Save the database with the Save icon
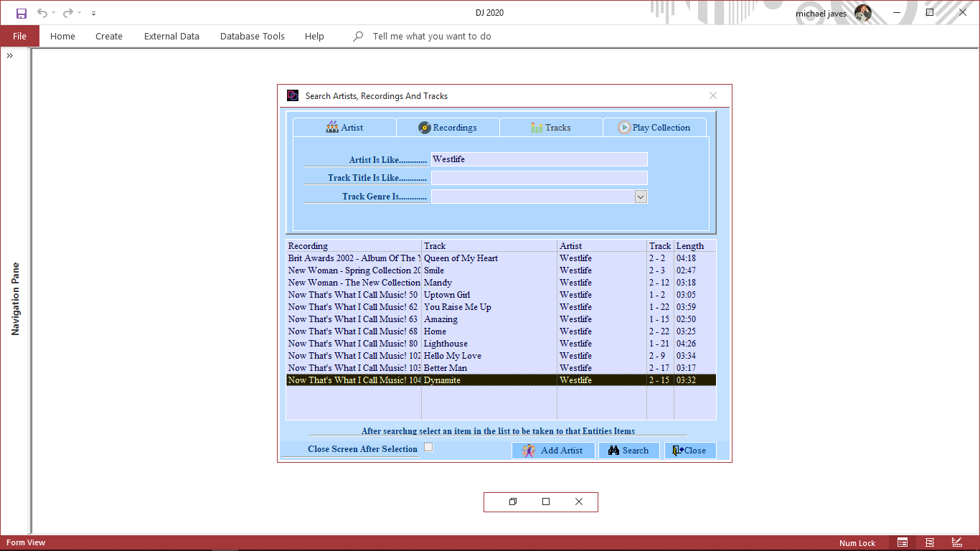This screenshot has width=980, height=551. click(22, 13)
